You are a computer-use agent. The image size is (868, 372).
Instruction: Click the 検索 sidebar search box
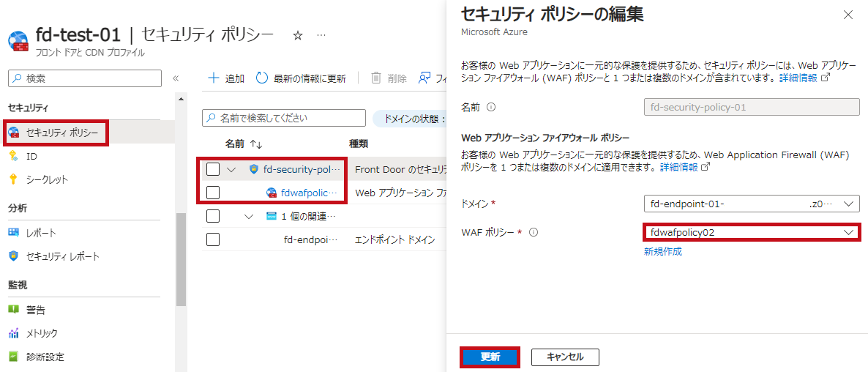(85, 78)
